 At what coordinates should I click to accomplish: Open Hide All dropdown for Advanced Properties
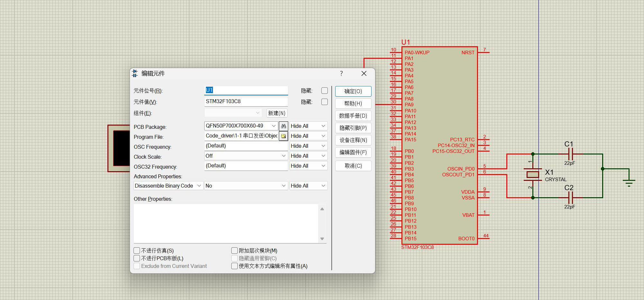tap(308, 186)
